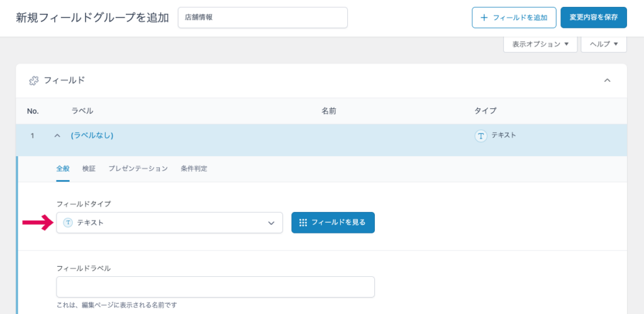The image size is (644, 314).
Task: Click the ラベル column header
Action: click(82, 111)
